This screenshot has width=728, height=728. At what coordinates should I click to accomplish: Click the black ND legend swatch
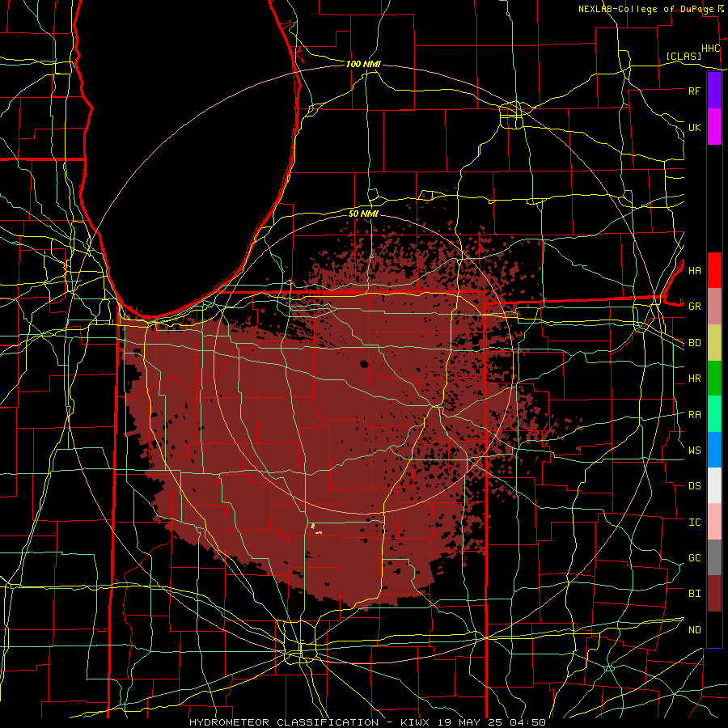[714, 629]
